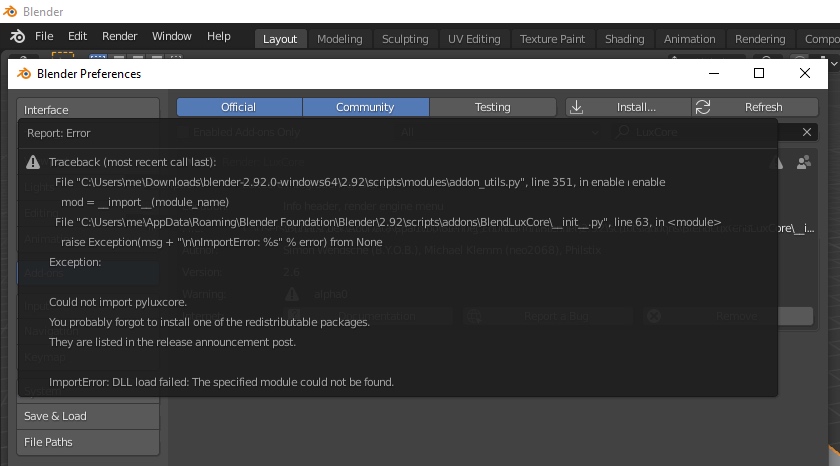The width and height of the screenshot is (840, 466).
Task: Open the File Paths preferences section
Action: pyautogui.click(x=88, y=442)
